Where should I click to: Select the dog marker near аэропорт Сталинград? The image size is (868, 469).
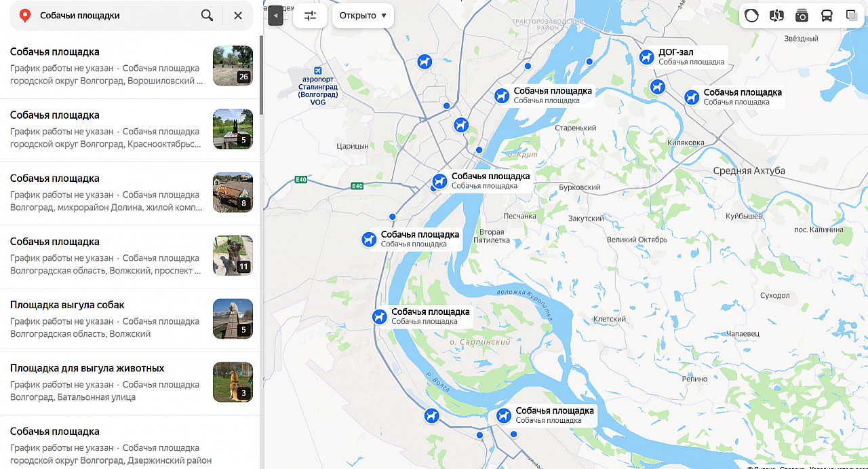point(425,62)
